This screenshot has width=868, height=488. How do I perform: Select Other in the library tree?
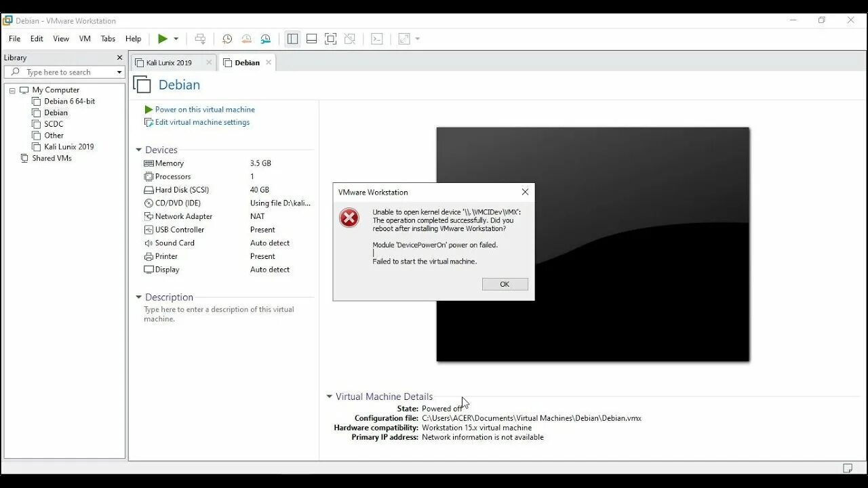54,135
